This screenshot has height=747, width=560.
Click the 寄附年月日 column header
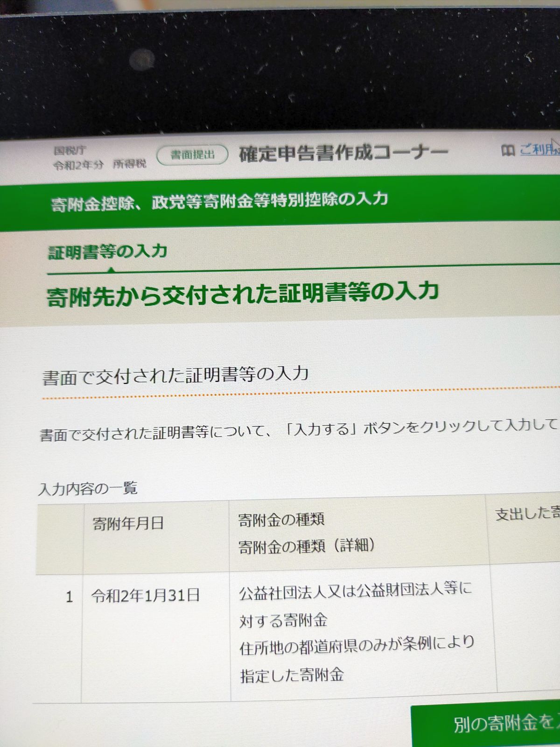(128, 523)
